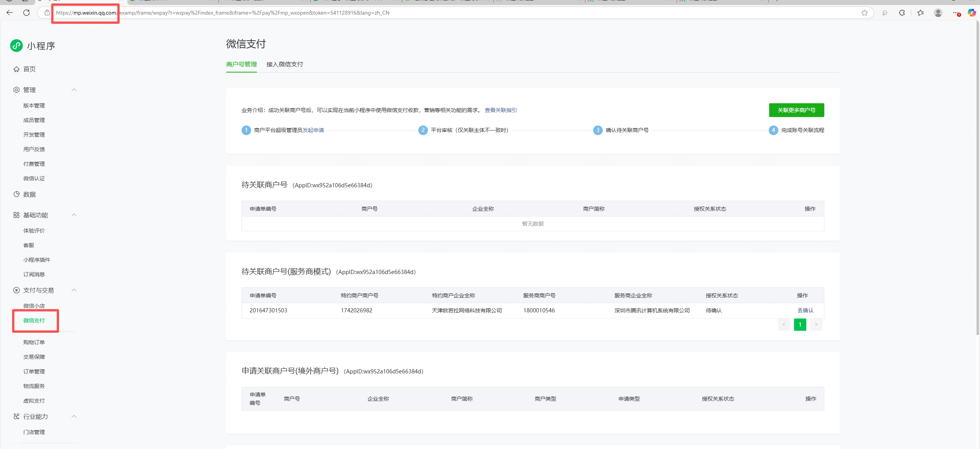Click the browser address bar URL field
The image size is (980, 449).
422,13
